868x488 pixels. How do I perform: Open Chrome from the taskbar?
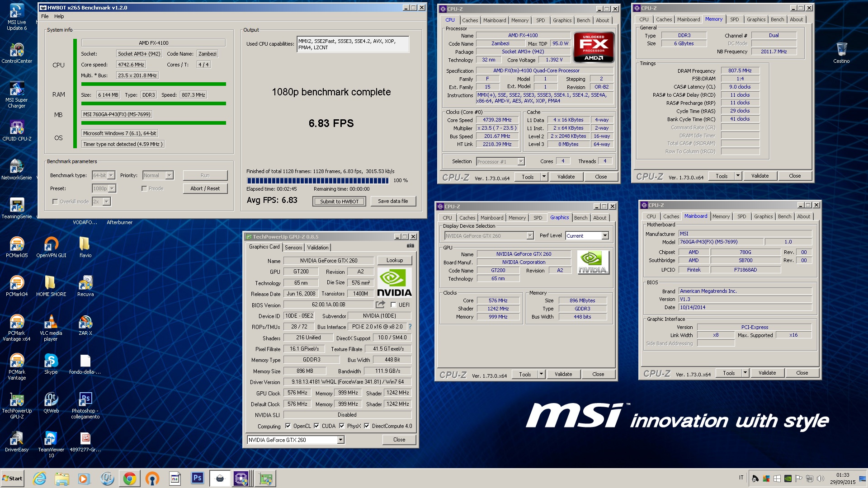130,479
